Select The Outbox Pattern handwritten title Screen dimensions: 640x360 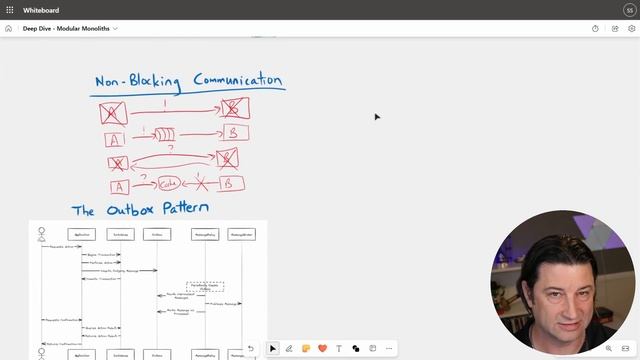tap(140, 209)
